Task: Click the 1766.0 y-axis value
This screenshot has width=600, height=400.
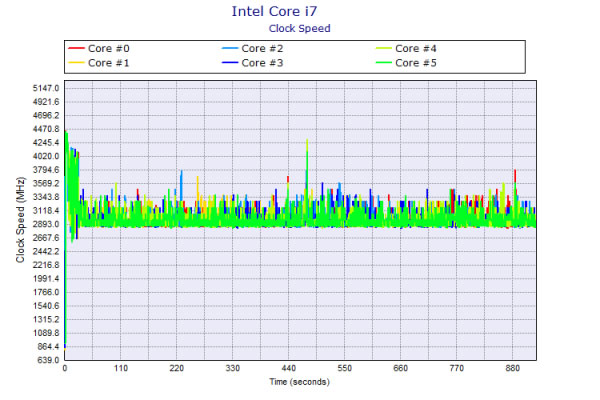Action: 46,292
